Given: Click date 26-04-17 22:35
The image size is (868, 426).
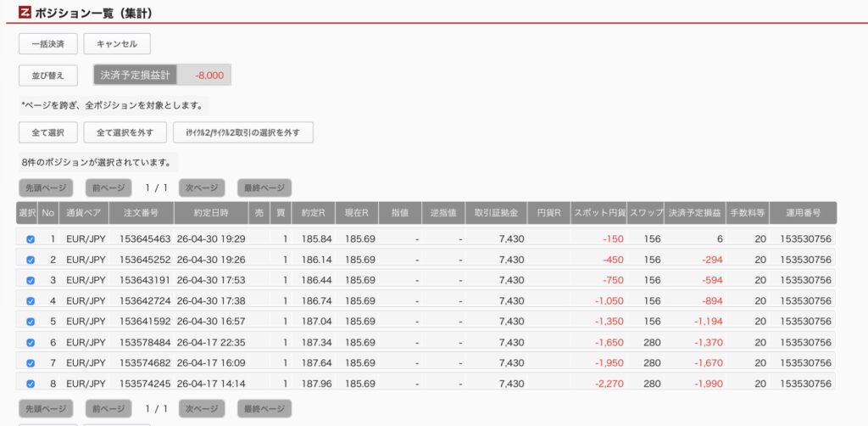Looking at the screenshot, I should click(211, 342).
